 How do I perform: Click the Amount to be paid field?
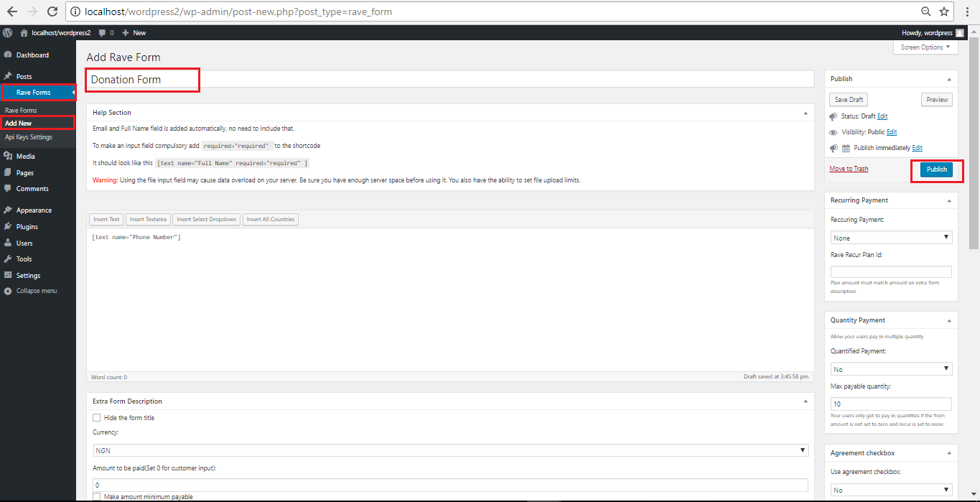[450, 485]
